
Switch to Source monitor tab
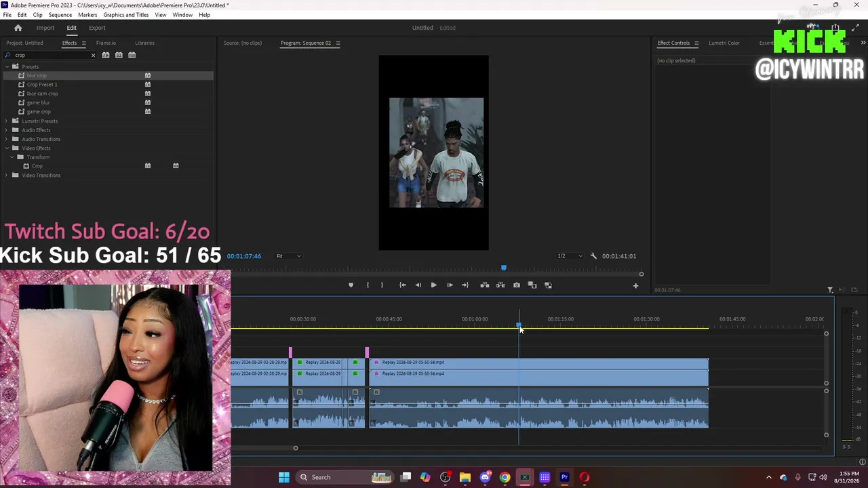click(243, 43)
